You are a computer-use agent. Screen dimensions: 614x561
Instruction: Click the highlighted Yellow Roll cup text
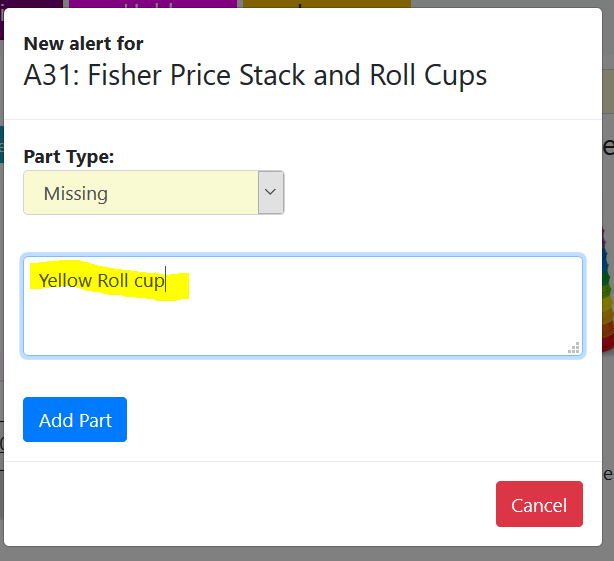pyautogui.click(x=101, y=281)
